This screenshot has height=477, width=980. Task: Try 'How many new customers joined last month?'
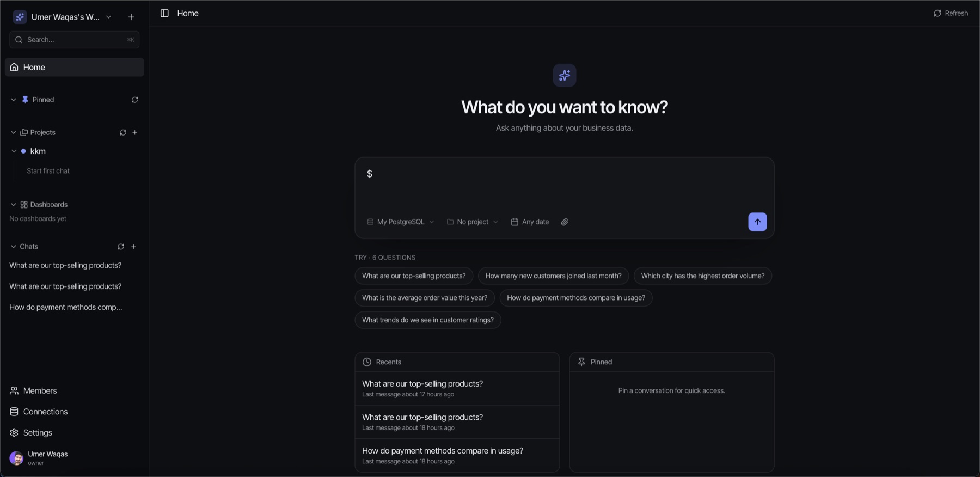(553, 276)
